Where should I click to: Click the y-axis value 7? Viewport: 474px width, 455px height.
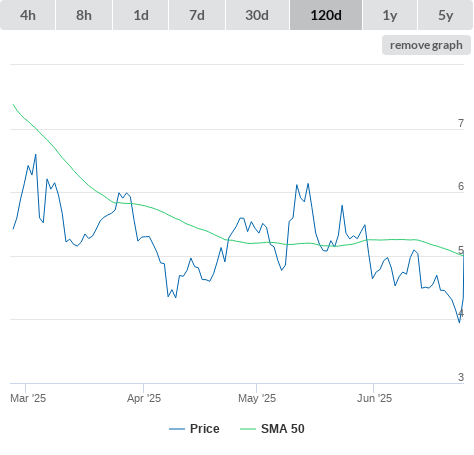[x=461, y=123]
